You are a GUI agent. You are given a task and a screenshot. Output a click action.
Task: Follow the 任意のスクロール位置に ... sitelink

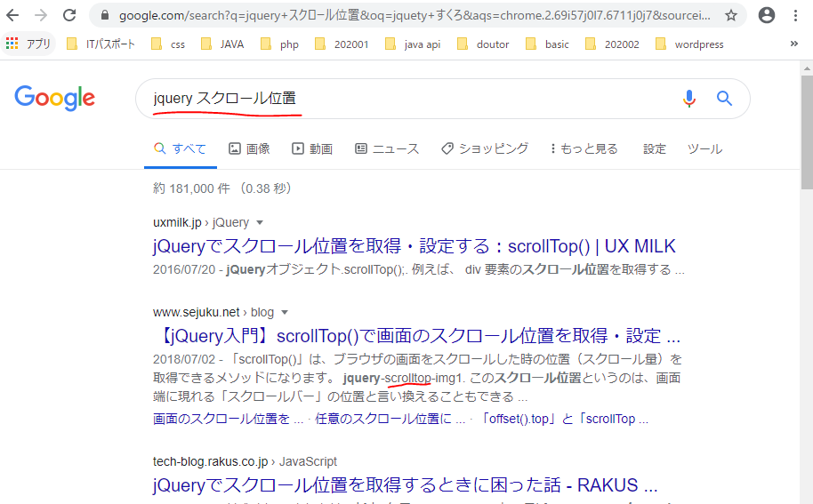390,419
